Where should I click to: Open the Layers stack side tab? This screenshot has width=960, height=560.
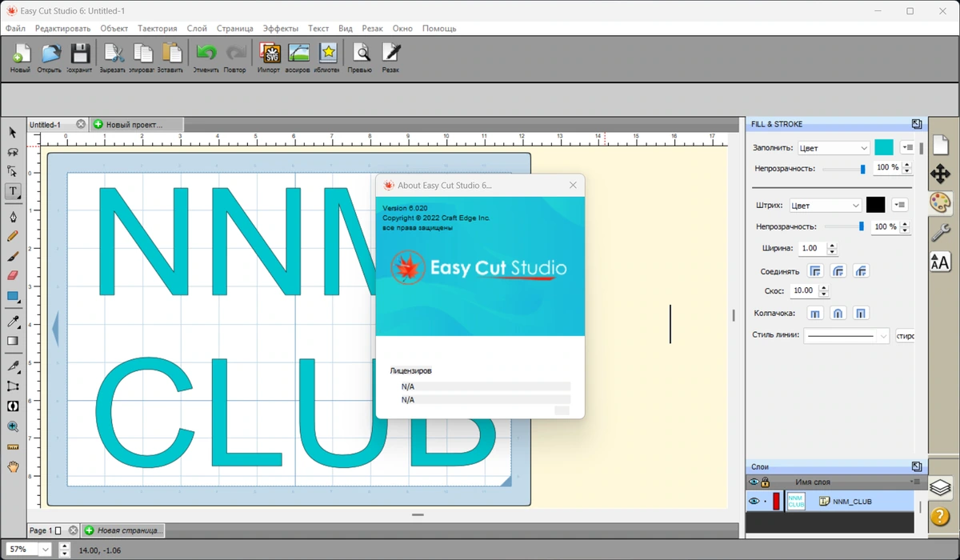[941, 487]
